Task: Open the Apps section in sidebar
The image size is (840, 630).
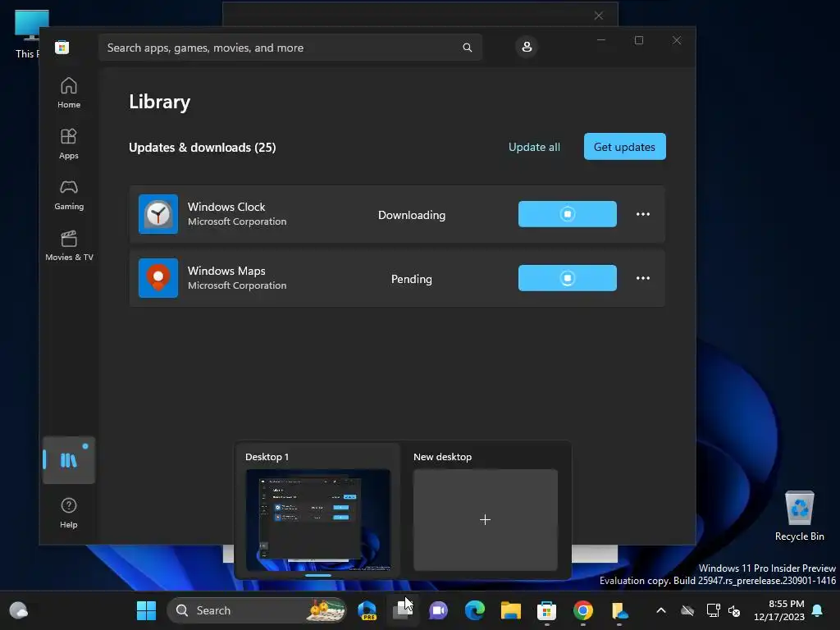Action: click(x=69, y=144)
